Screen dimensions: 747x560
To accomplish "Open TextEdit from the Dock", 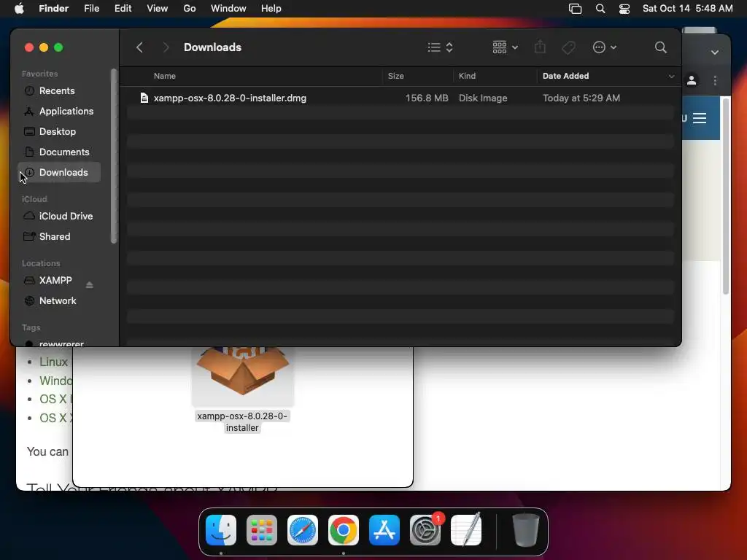I will [x=466, y=530].
